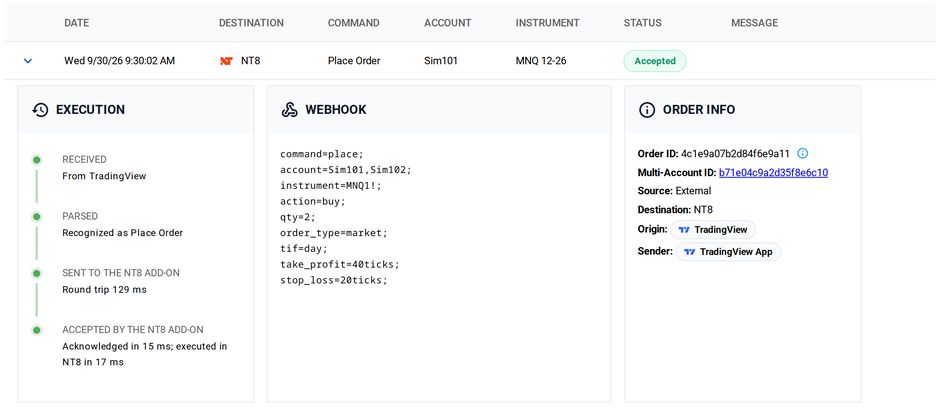Click the Place Order command cell
The image size is (940, 413).
point(354,61)
